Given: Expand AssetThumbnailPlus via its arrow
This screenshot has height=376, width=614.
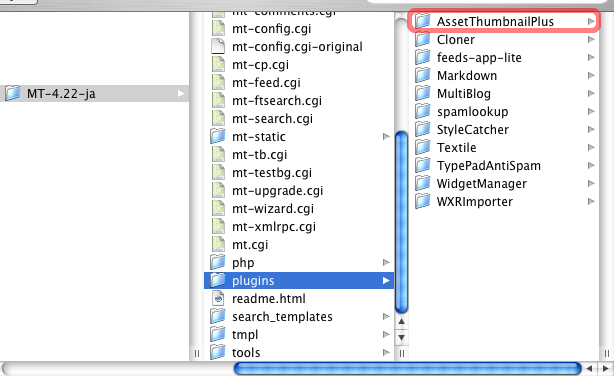Looking at the screenshot, I should (x=591, y=22).
